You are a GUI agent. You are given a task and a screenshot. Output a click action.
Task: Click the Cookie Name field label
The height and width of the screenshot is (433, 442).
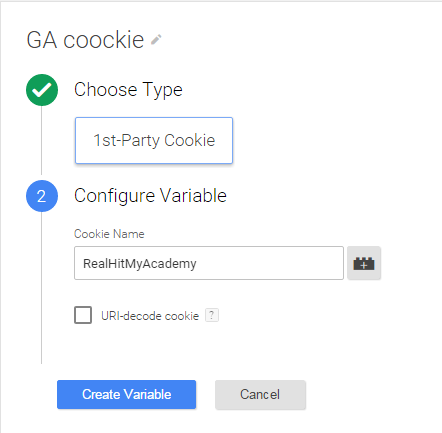tap(109, 234)
